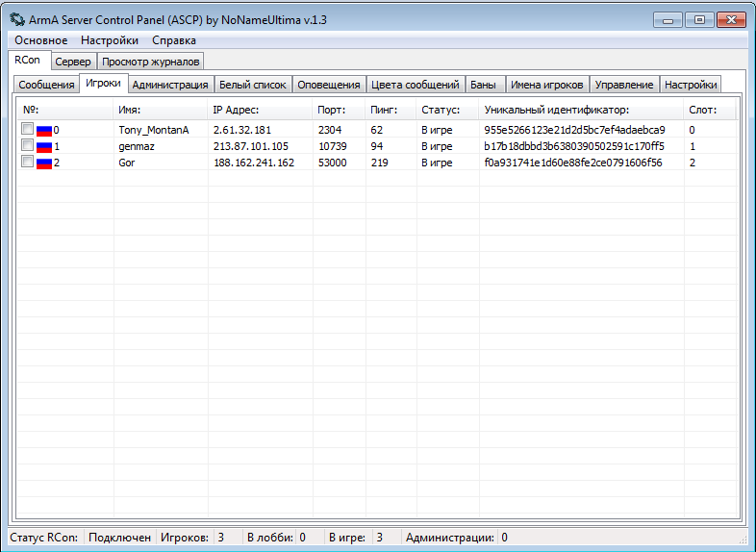This screenshot has width=756, height=552.
Task: Select player name genmaz
Action: (137, 146)
